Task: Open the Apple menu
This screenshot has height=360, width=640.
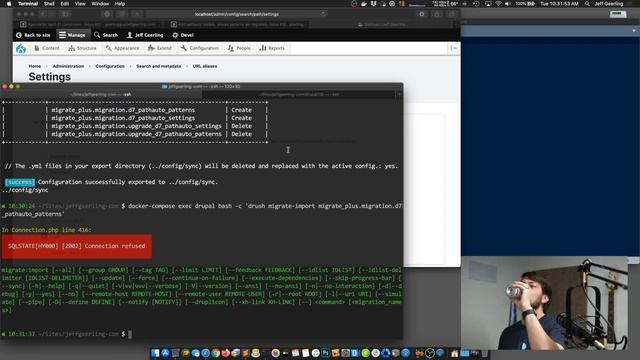Action: pyautogui.click(x=9, y=4)
